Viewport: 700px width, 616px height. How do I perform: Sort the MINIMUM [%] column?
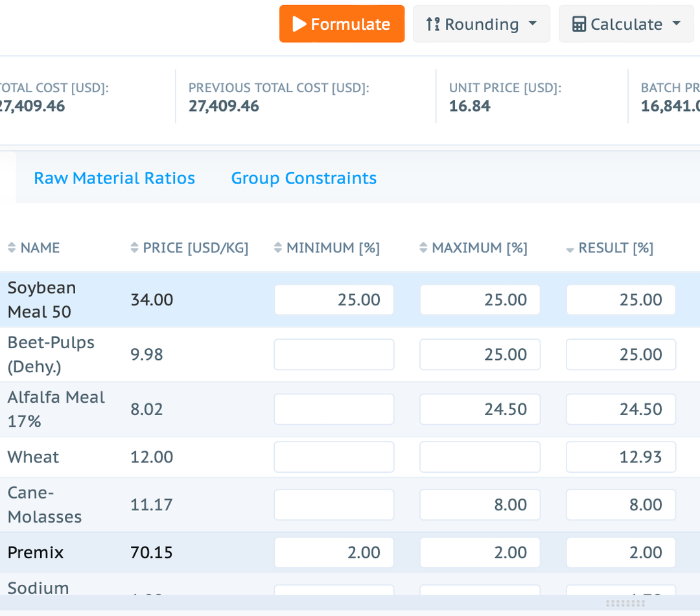point(276,247)
